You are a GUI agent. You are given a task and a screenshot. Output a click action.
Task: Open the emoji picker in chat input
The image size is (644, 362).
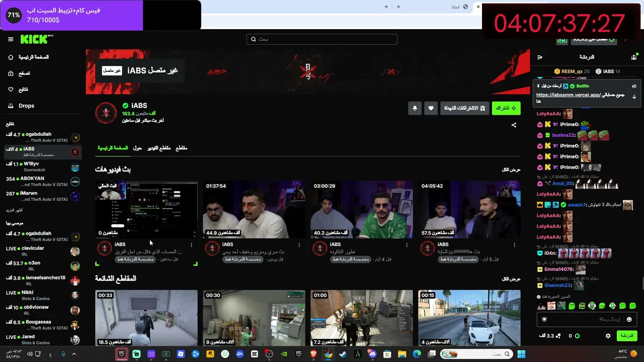click(x=629, y=319)
